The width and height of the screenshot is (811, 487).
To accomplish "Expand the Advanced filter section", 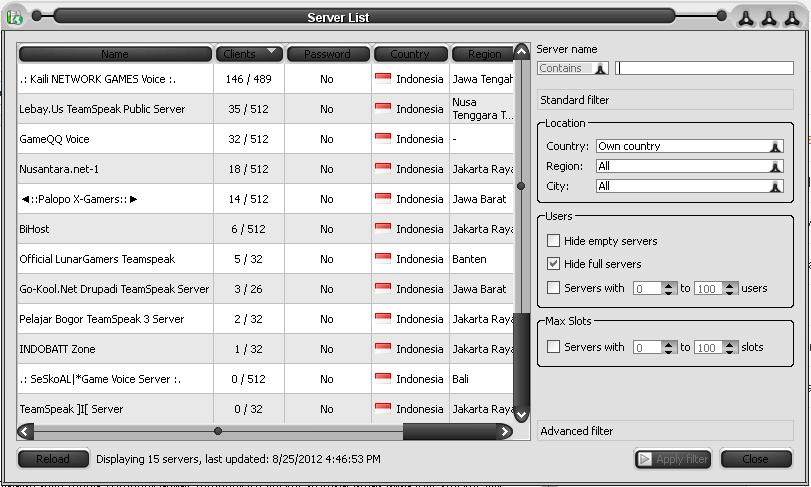I will (665, 431).
